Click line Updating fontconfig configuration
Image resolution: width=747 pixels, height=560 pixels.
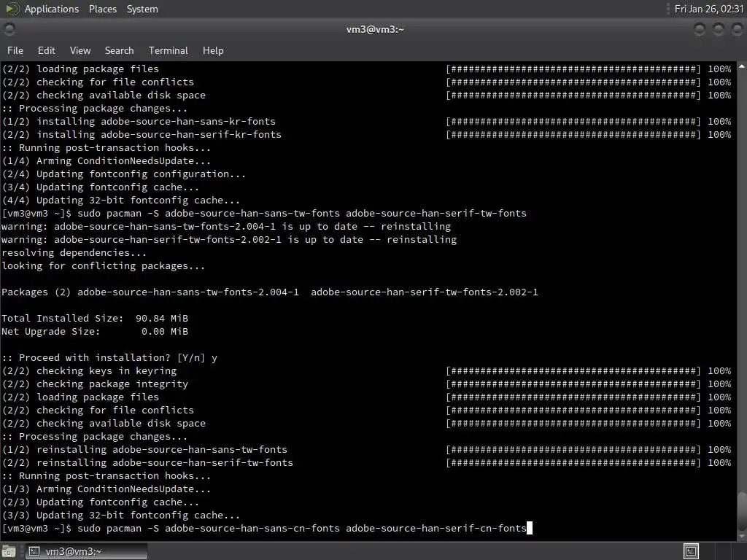124,174
